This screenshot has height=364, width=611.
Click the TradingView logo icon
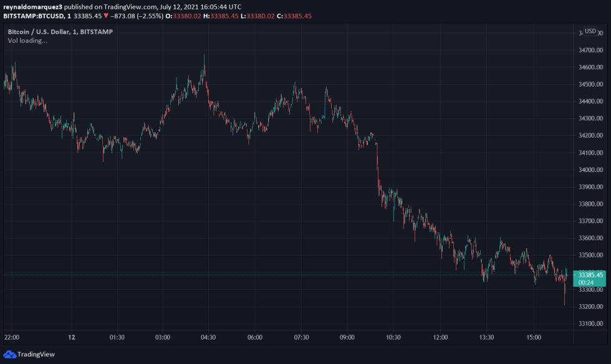[9, 354]
